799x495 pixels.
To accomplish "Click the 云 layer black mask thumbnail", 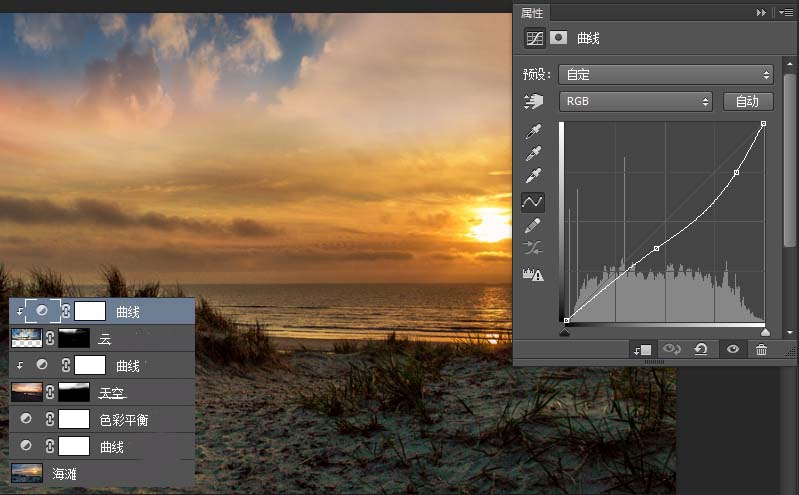I will coord(74,338).
